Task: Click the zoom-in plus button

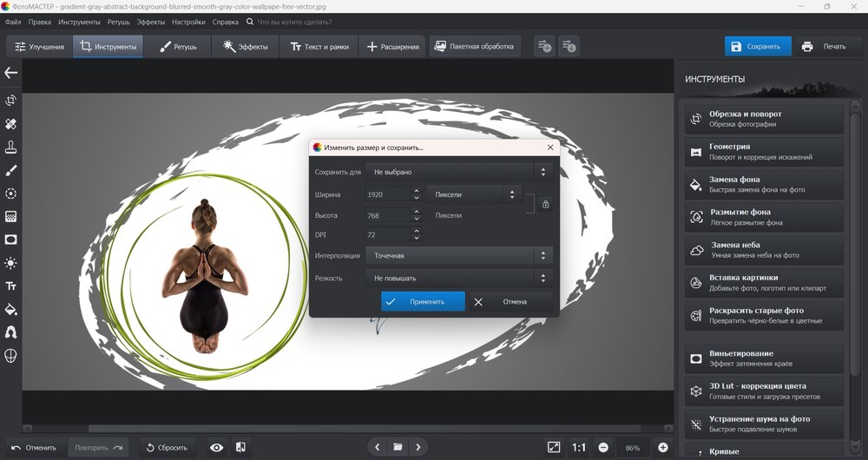Action: click(x=663, y=447)
